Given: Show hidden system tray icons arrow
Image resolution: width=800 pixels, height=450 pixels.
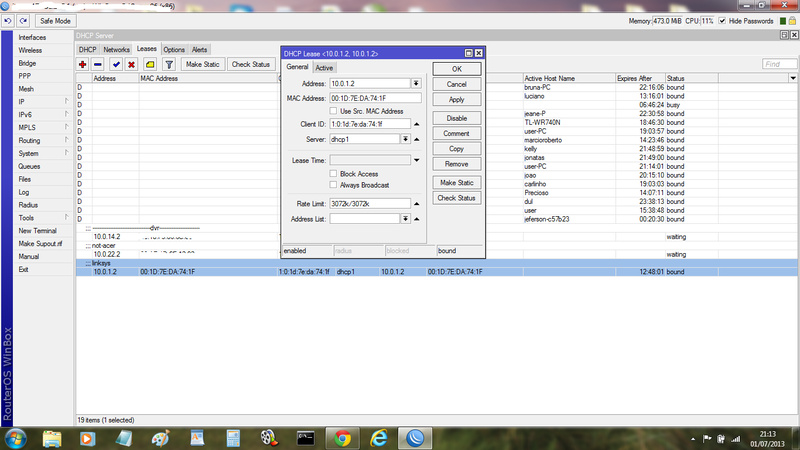Looking at the screenshot, I should (693, 439).
